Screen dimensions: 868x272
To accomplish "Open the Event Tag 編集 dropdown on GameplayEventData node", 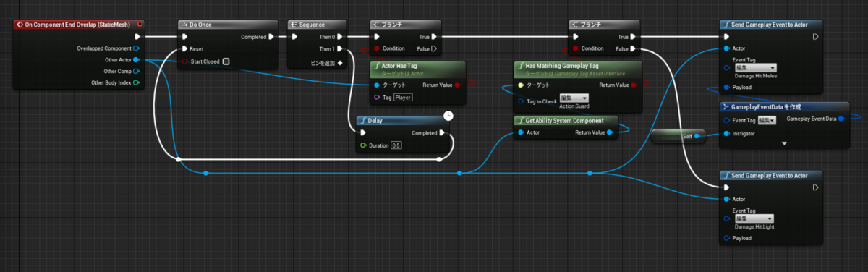I will click(767, 120).
